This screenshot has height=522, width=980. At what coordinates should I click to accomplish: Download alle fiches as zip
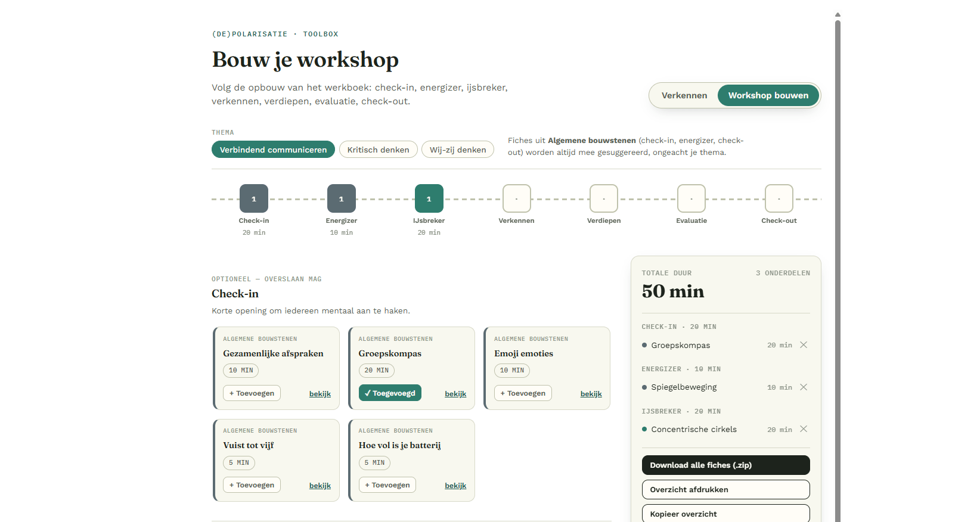tap(726, 465)
